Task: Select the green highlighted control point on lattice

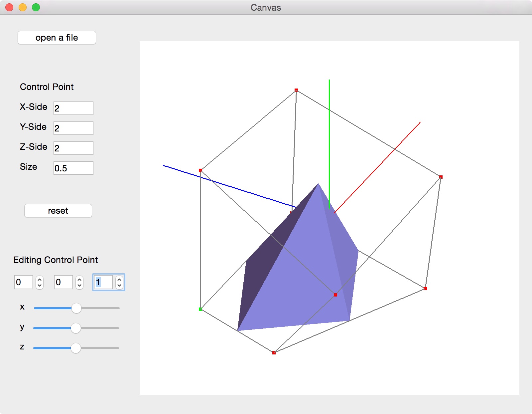Action: (200, 309)
